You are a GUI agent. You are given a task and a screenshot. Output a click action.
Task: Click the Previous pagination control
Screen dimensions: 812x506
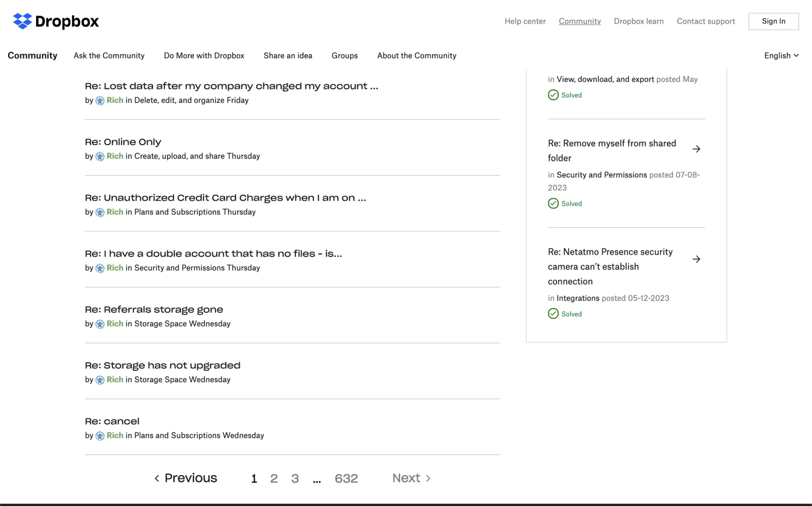[185, 478]
